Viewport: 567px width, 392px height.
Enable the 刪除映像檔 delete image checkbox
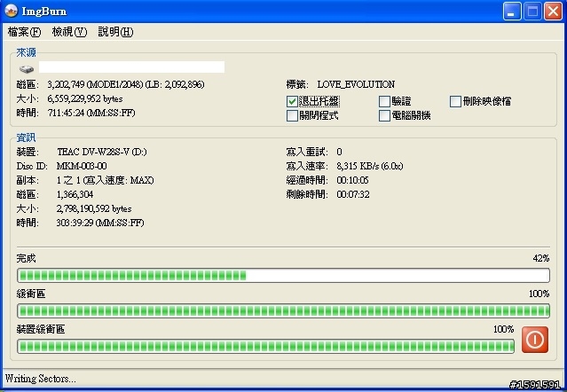coord(455,101)
